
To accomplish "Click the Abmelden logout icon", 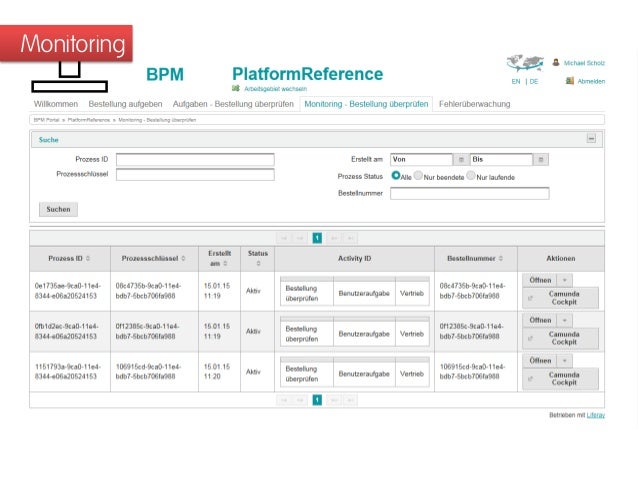I will (x=570, y=81).
